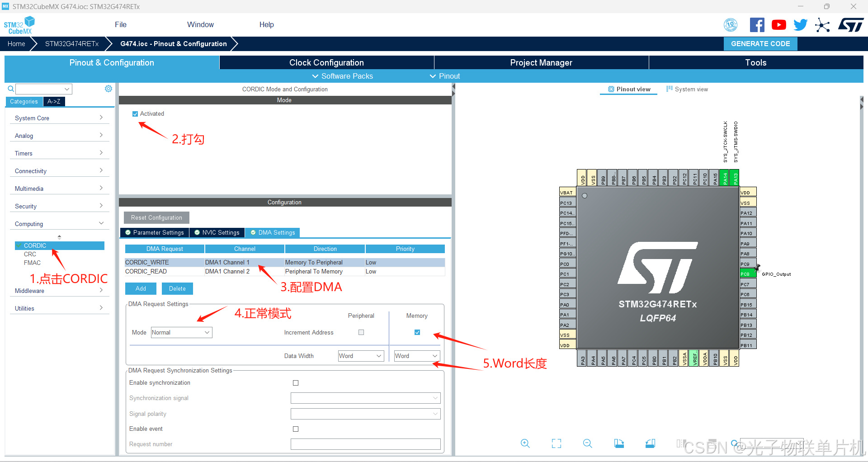Click the ST logo icon
This screenshot has height=462, width=868.
pos(851,25)
